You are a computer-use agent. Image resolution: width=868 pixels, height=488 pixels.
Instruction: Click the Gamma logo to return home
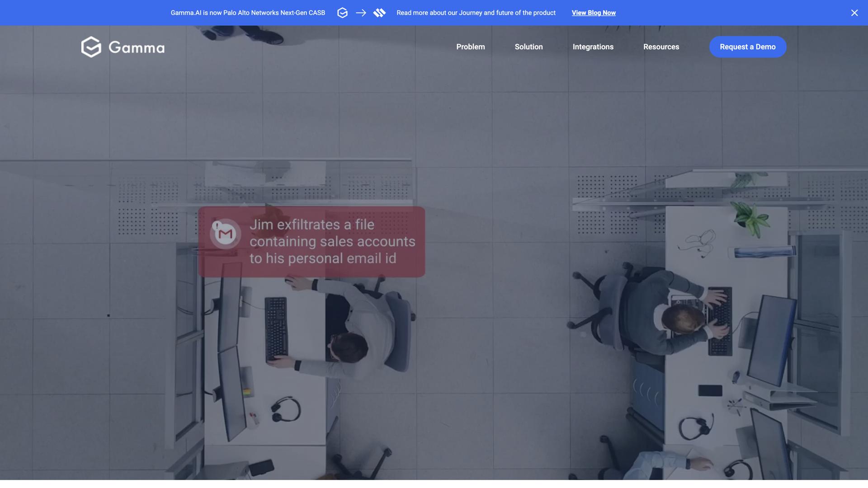(x=123, y=47)
